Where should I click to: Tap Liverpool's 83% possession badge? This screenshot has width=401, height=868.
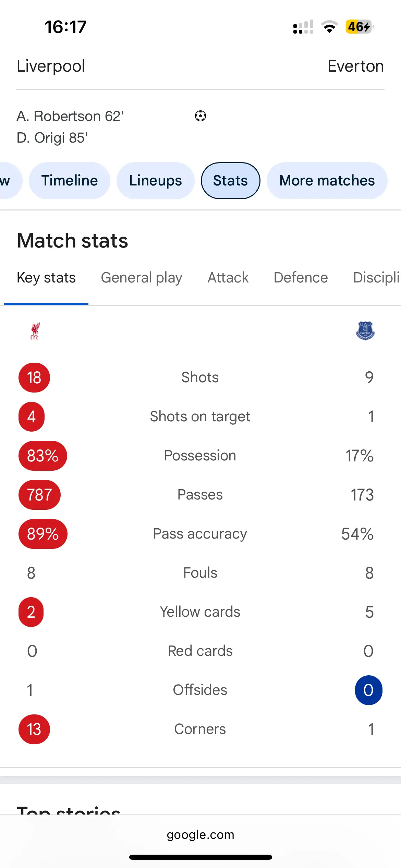43,456
